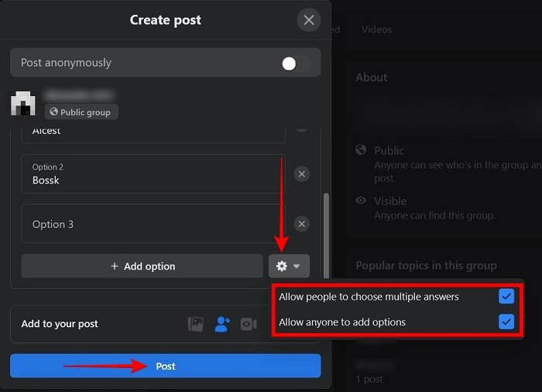Edit the Option 2 Bossk field

[153, 174]
